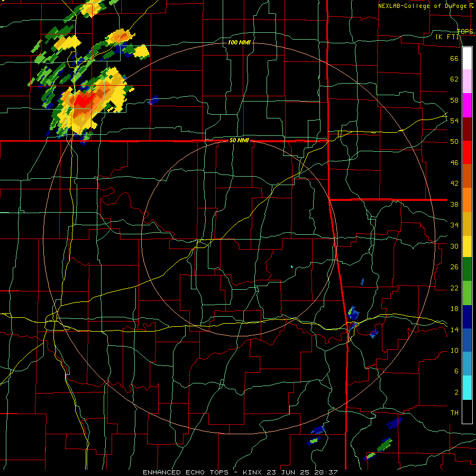The image size is (476, 476).
Task: Click the 18 value on the legend
Action: point(454,309)
